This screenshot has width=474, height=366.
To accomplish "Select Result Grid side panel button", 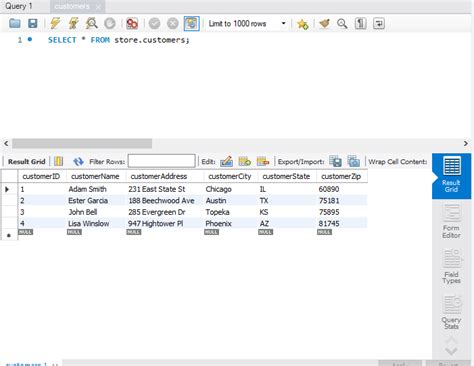I will click(x=451, y=176).
